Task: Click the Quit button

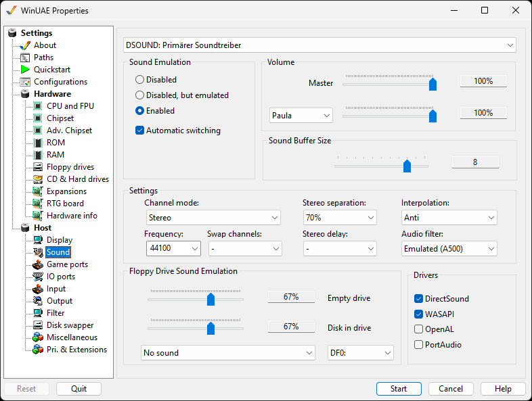Action: point(79,389)
